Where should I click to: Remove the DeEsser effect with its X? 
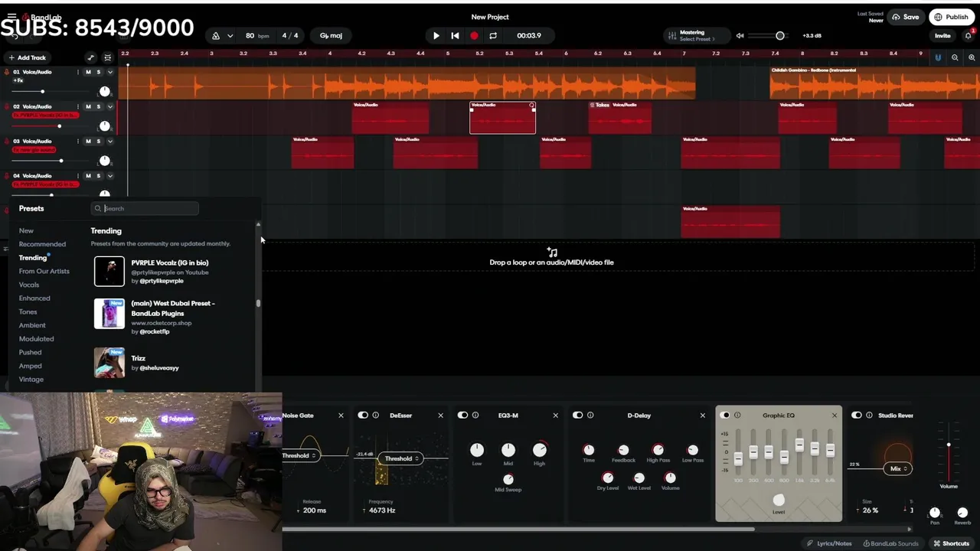pyautogui.click(x=440, y=415)
